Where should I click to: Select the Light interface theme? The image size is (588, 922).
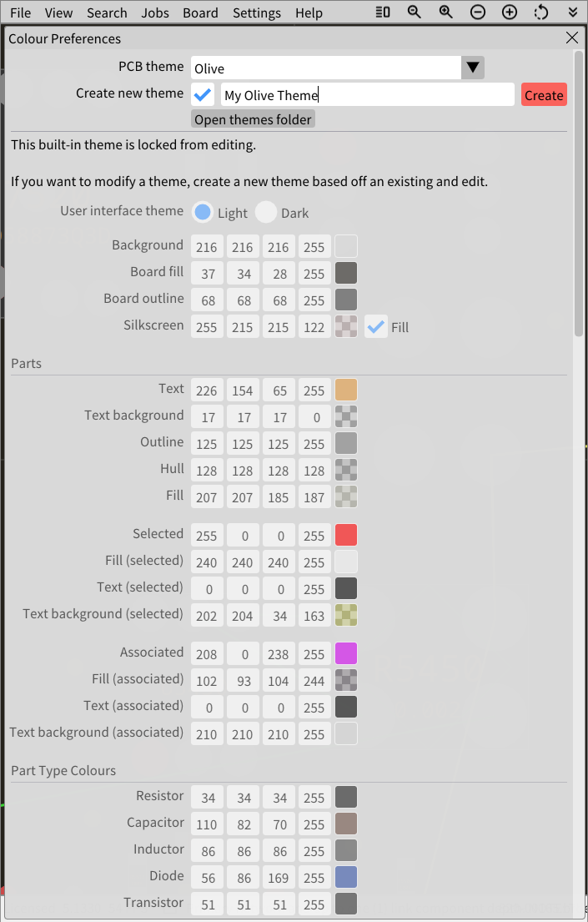click(x=203, y=213)
